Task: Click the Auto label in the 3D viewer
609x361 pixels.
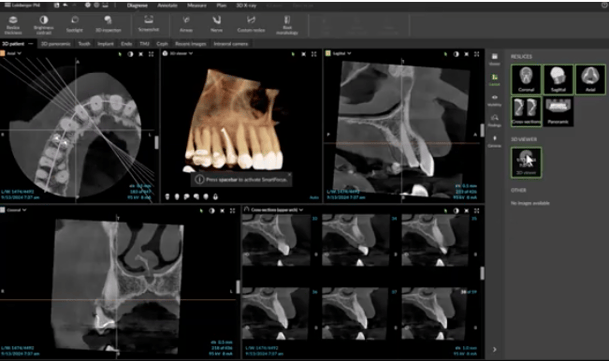Action: pyautogui.click(x=314, y=198)
